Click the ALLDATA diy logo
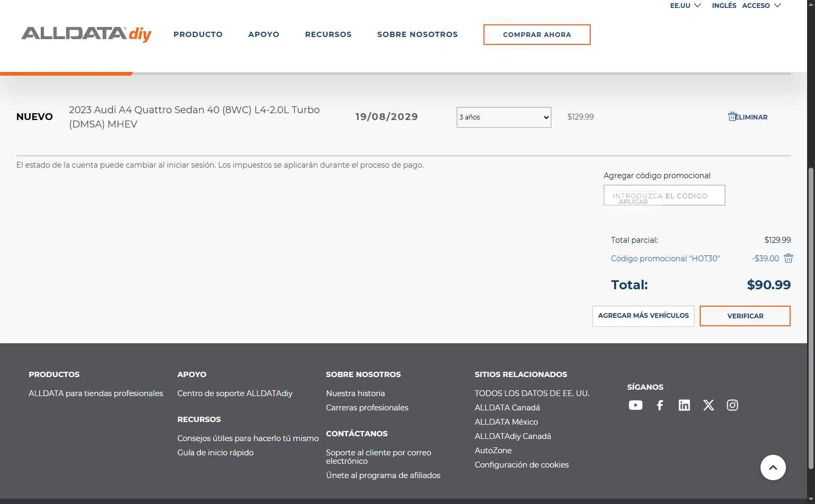Screen dimensions: 815x504 [x=86, y=34]
